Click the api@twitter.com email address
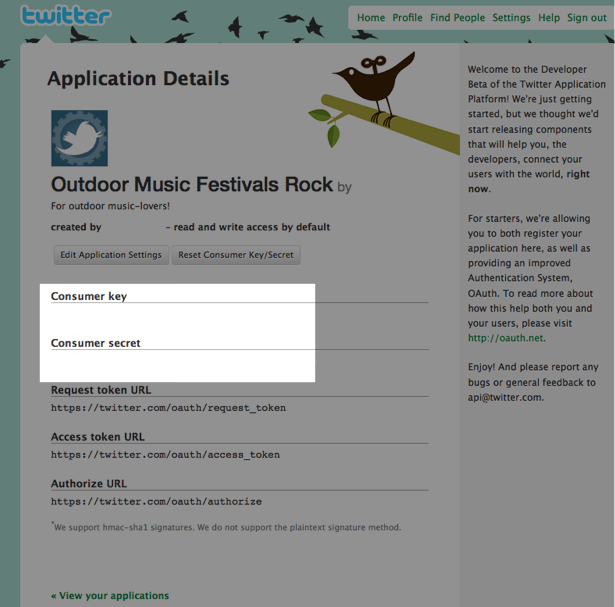Viewport: 615px width, 607px height. click(x=505, y=397)
